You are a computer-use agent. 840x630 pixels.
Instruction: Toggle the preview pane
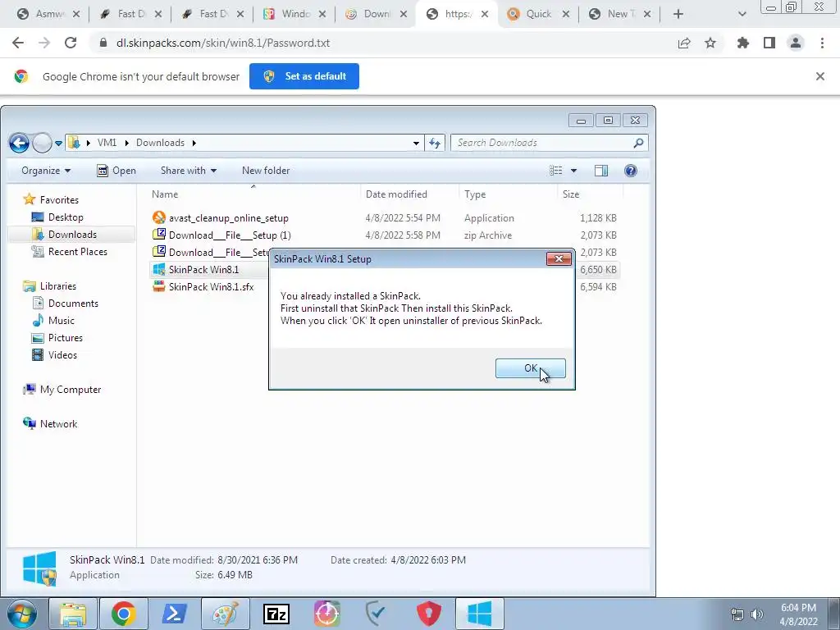click(x=601, y=171)
